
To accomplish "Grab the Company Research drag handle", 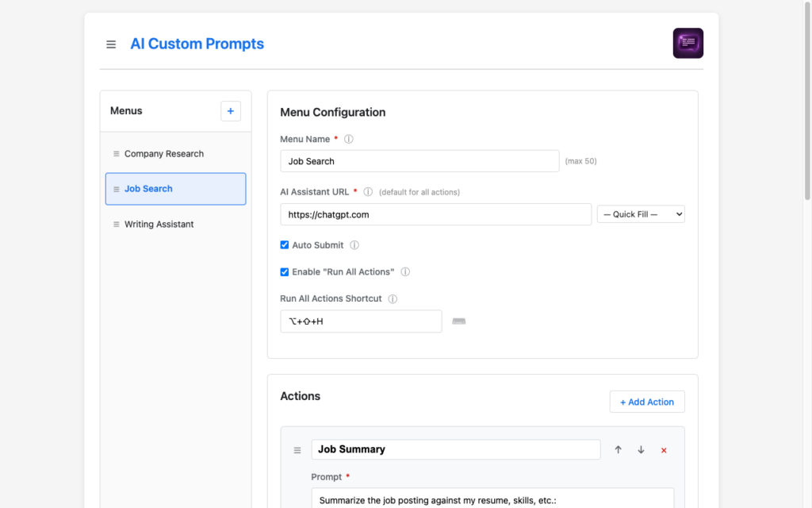I will point(116,154).
